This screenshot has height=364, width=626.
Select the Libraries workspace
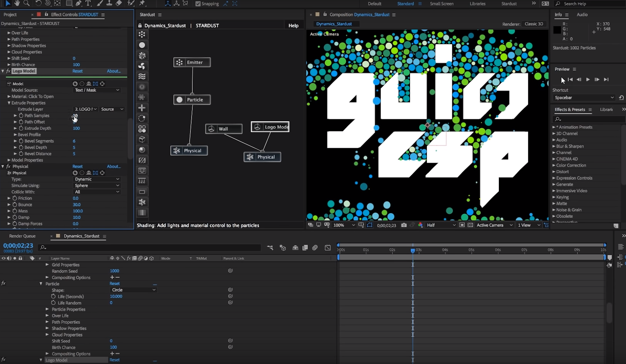(x=478, y=4)
